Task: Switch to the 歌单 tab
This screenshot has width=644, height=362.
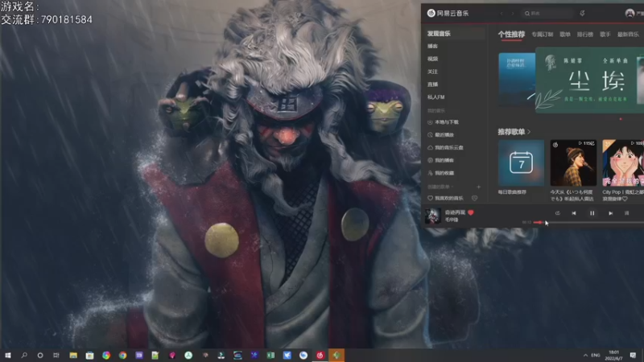Action: click(x=565, y=35)
